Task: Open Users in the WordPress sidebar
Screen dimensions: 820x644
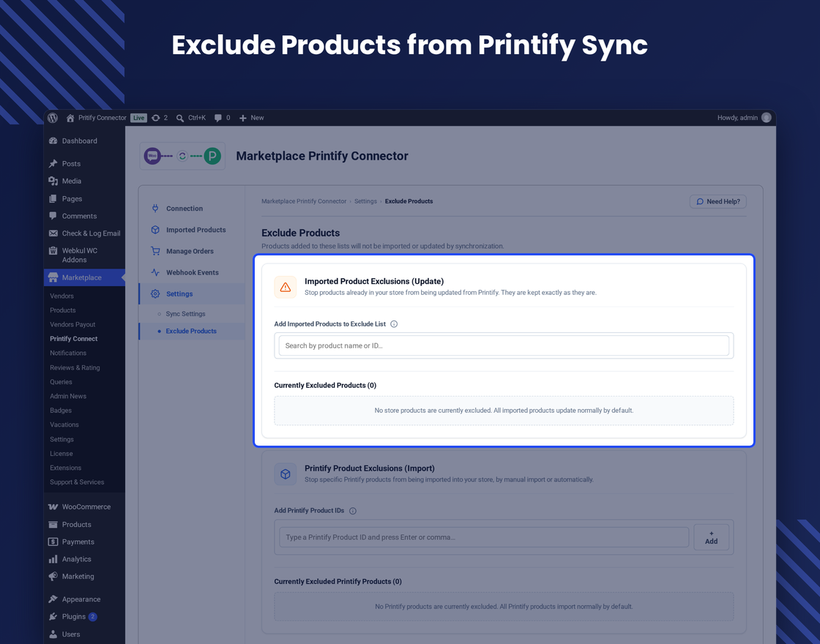Action: click(x=71, y=634)
